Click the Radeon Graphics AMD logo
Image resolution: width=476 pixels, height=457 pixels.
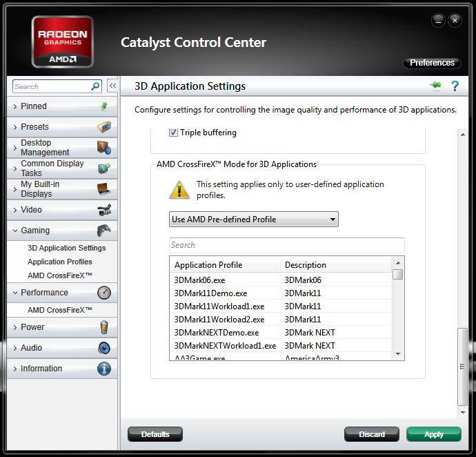pyautogui.click(x=63, y=41)
